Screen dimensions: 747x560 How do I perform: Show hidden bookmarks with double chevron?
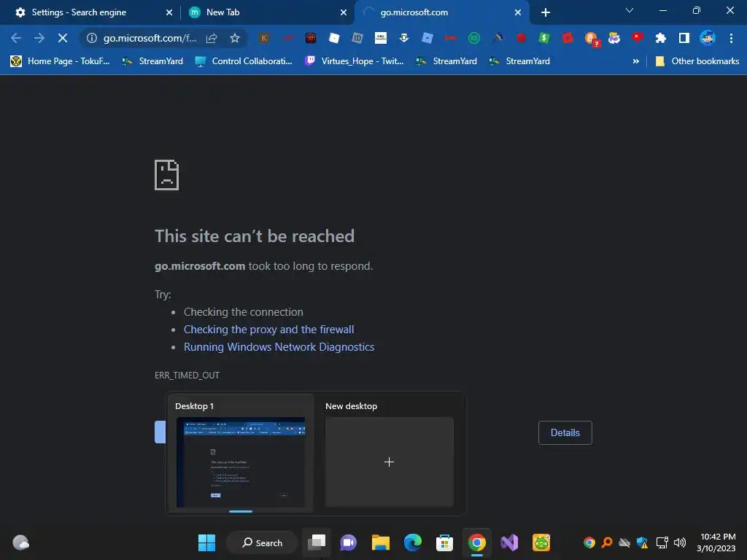click(635, 61)
